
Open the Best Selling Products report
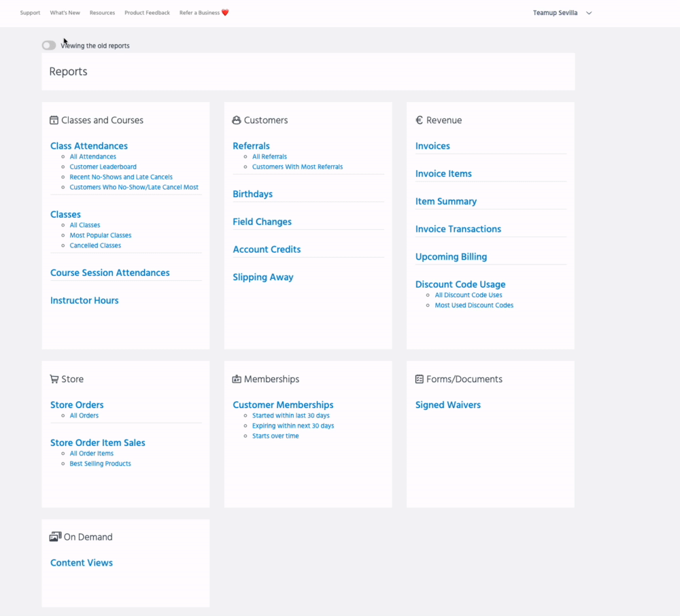100,464
